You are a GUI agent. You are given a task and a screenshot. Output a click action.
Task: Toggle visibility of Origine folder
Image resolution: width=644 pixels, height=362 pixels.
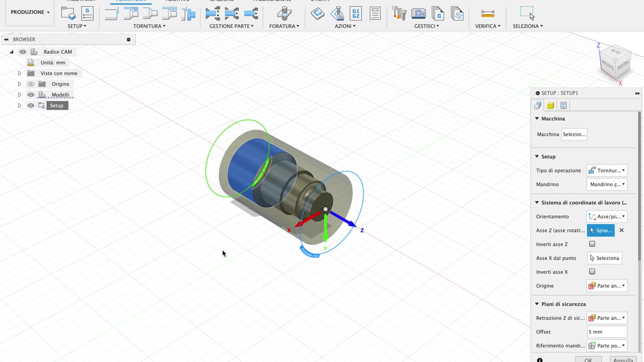[x=31, y=84]
